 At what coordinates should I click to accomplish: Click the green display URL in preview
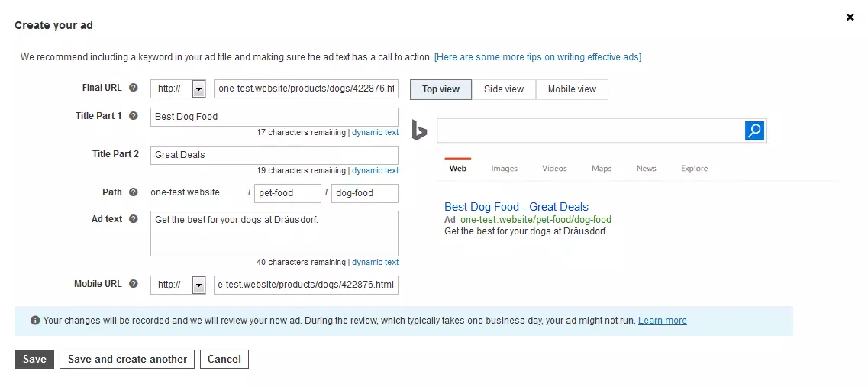(536, 220)
